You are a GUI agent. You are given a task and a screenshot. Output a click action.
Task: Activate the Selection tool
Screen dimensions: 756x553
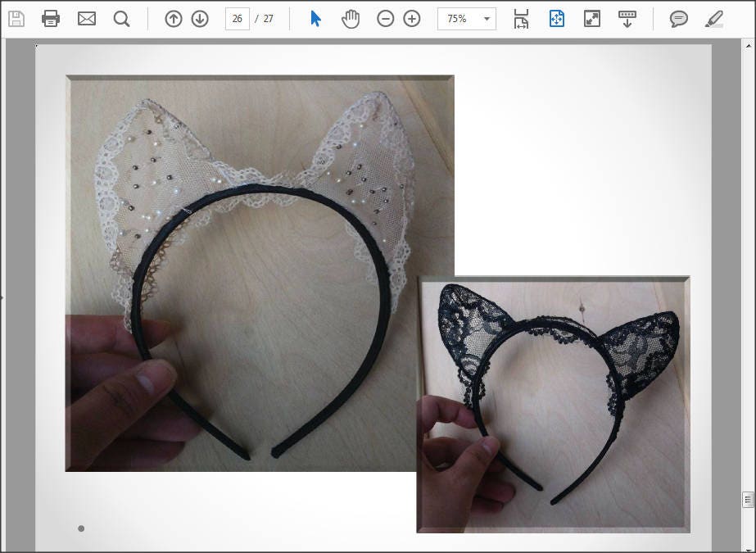[314, 18]
